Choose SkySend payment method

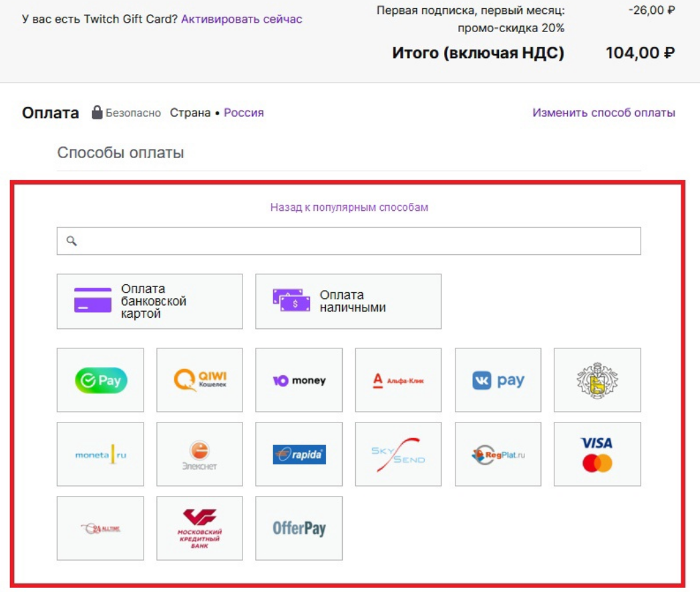[398, 454]
